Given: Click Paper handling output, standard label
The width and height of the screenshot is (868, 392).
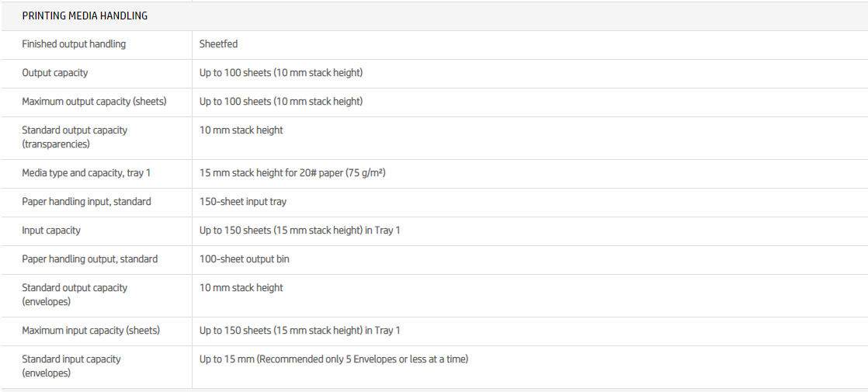Looking at the screenshot, I should point(90,259).
